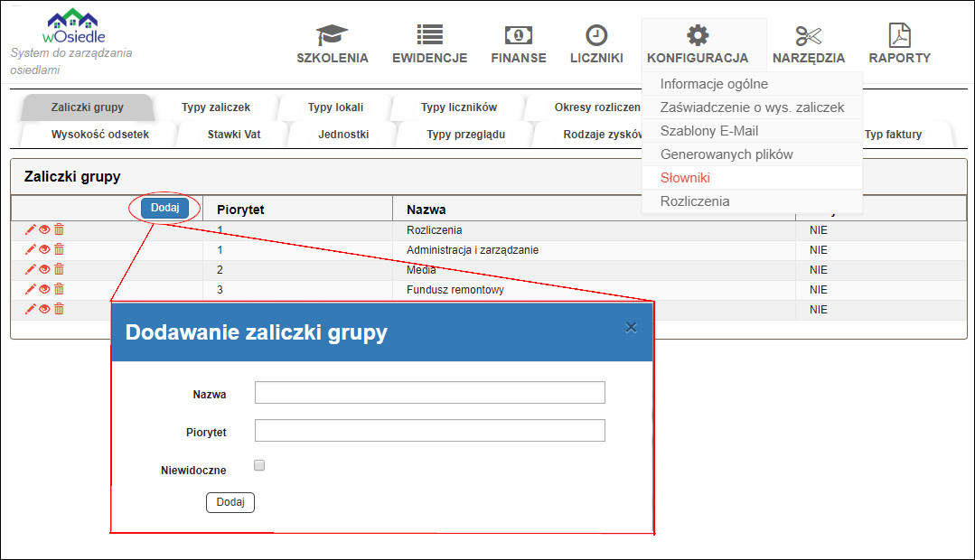Screen dimensions: 975x560
Task: Click priority 2 in the Media row
Action: point(220,270)
